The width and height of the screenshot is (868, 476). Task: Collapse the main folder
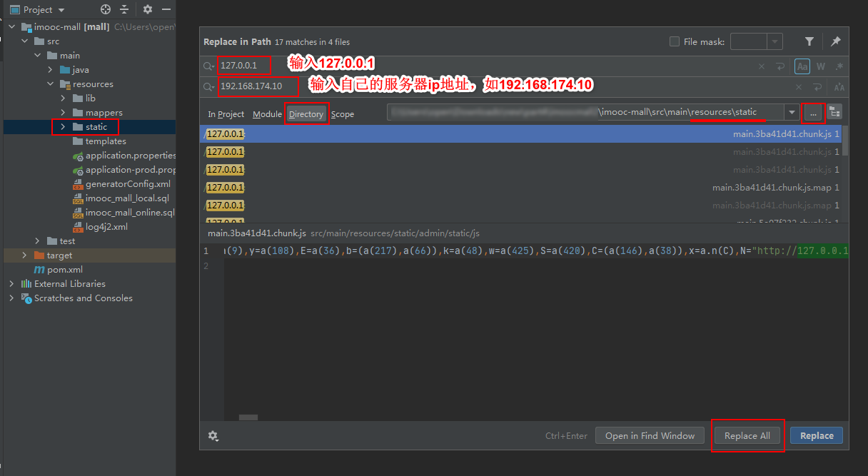(x=38, y=56)
